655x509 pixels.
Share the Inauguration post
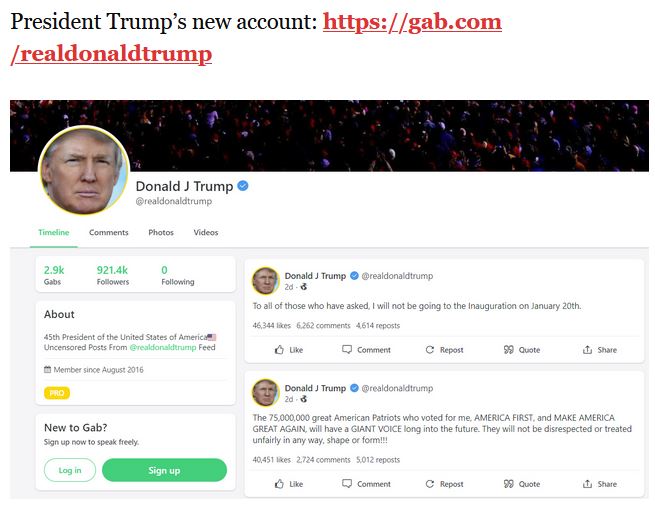(599, 350)
